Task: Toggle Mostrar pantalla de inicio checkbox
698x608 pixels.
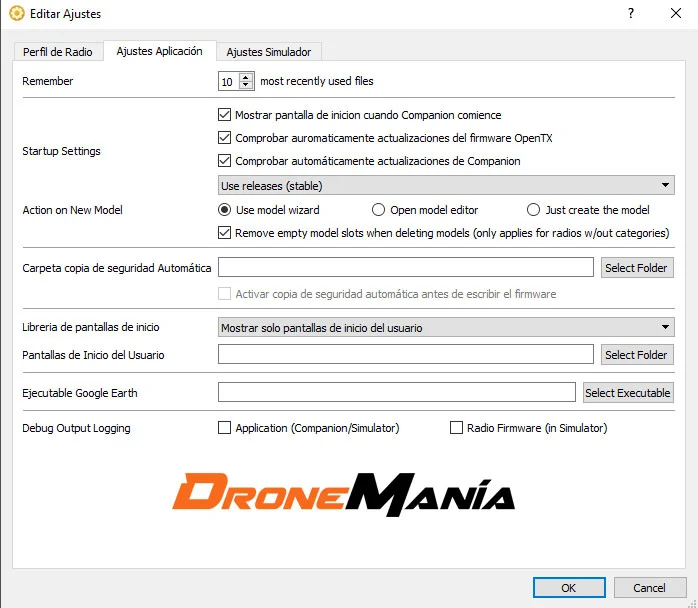Action: pyautogui.click(x=224, y=115)
